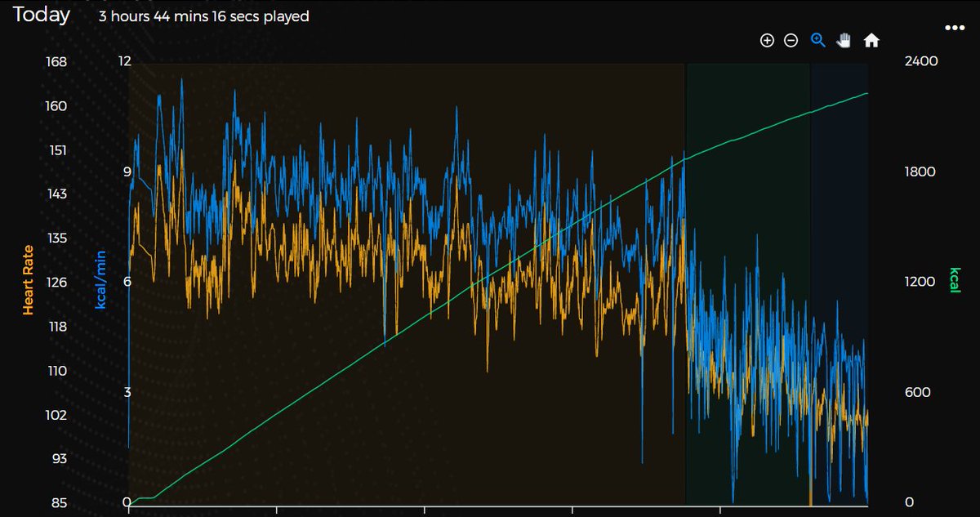The image size is (980, 517).
Task: Click the 110 heart rate axis value
Action: pos(57,371)
